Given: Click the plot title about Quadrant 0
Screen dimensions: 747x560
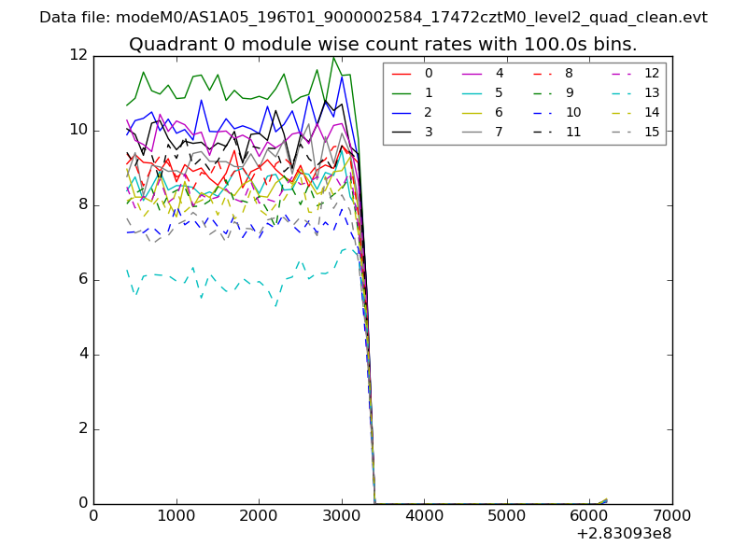Looking at the screenshot, I should (x=383, y=45).
